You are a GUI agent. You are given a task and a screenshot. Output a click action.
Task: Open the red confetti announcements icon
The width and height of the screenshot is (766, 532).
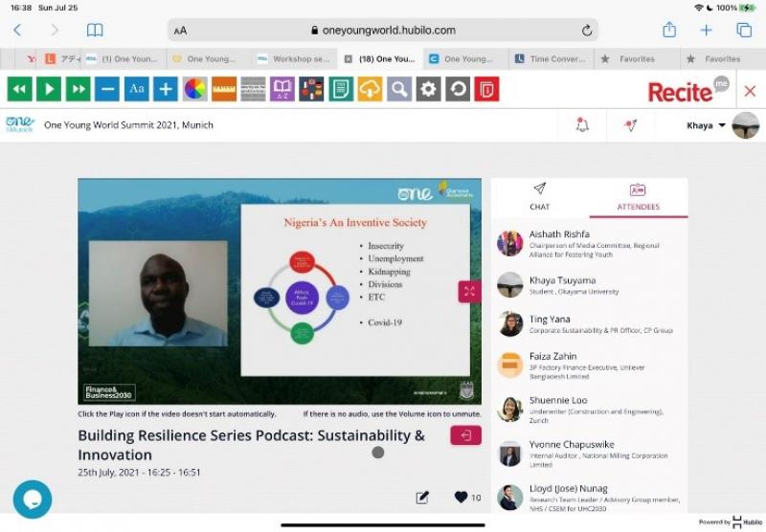[x=631, y=125]
